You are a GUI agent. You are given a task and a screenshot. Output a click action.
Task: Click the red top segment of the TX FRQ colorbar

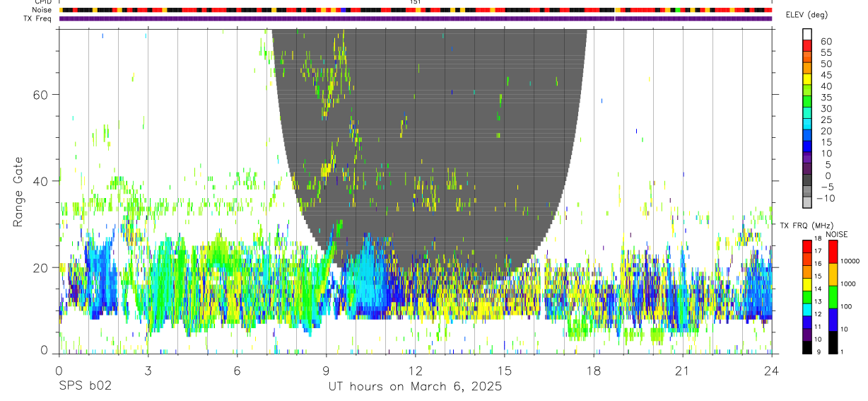point(807,245)
